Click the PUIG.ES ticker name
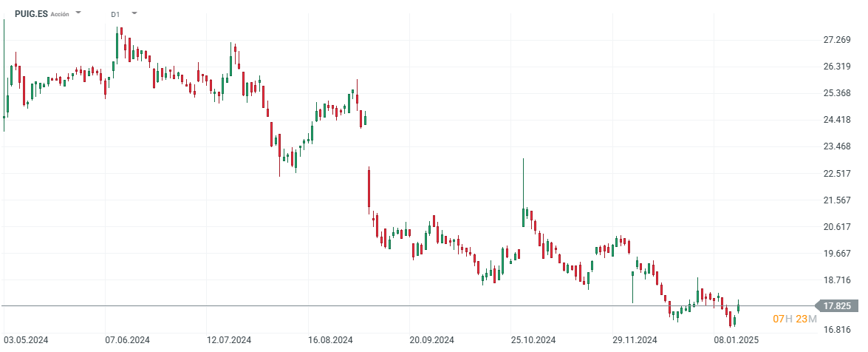The image size is (868, 352). 32,13
